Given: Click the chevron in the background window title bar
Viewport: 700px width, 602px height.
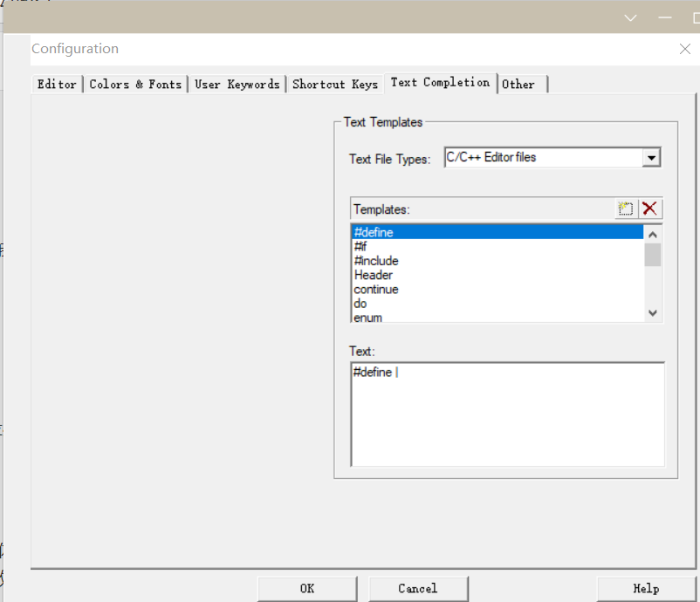Looking at the screenshot, I should click(x=630, y=17).
